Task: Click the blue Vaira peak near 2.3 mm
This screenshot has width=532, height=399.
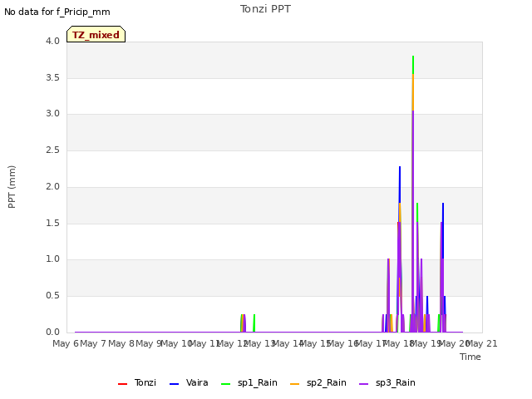Action: [400, 167]
